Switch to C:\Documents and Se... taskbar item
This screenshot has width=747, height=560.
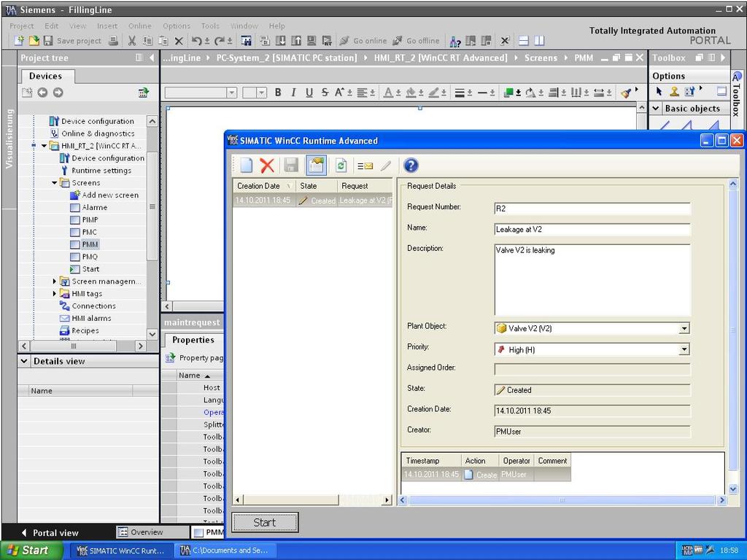[x=225, y=551]
